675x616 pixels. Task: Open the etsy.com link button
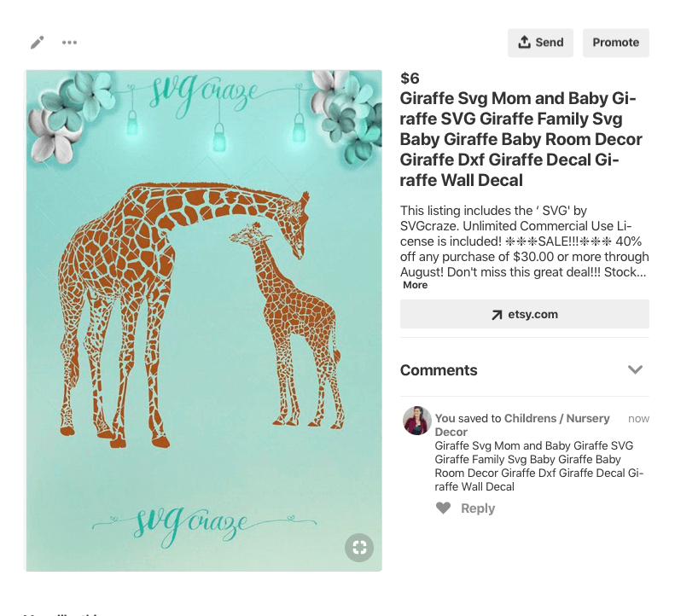coord(524,314)
